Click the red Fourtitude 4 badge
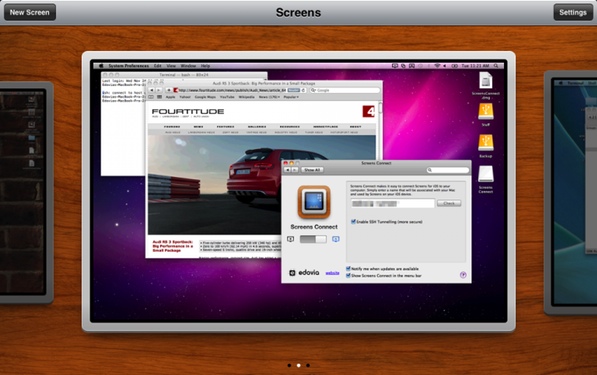The height and width of the screenshot is (375, 597). [369, 112]
